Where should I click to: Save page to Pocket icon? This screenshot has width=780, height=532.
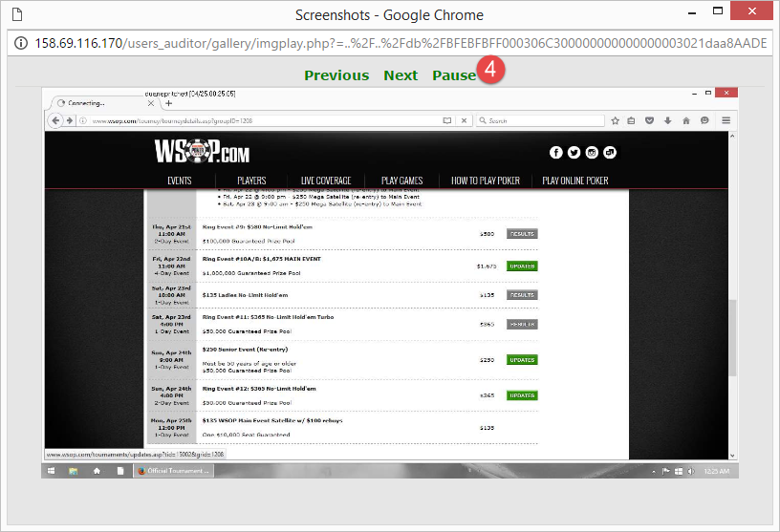point(649,120)
